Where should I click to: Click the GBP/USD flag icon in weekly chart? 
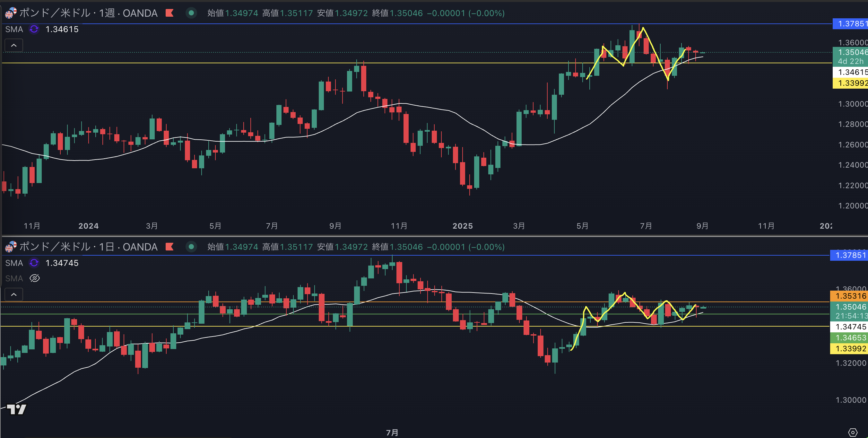pos(11,13)
